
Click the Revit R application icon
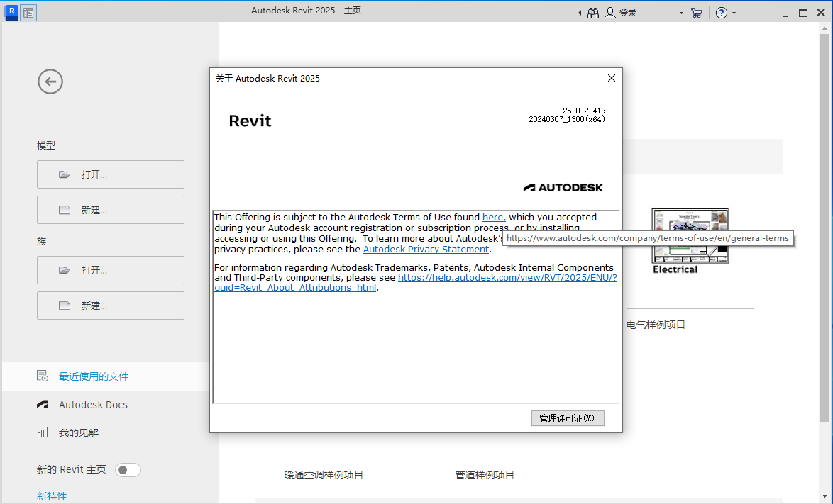(11, 12)
